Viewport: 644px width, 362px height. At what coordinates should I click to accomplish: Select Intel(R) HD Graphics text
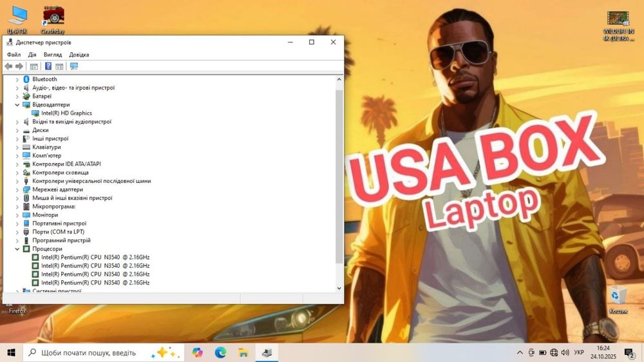(66, 113)
